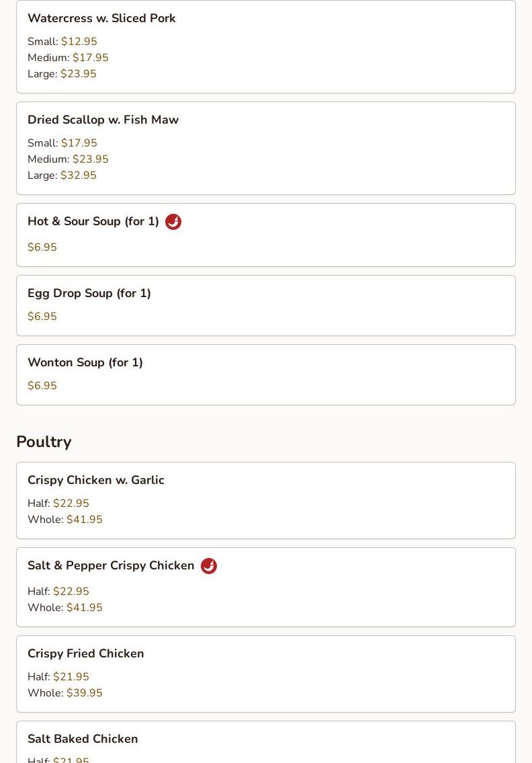This screenshot has width=532, height=763.
Task: Open the Watercress w. Sliced Pork item
Action: tap(266, 46)
